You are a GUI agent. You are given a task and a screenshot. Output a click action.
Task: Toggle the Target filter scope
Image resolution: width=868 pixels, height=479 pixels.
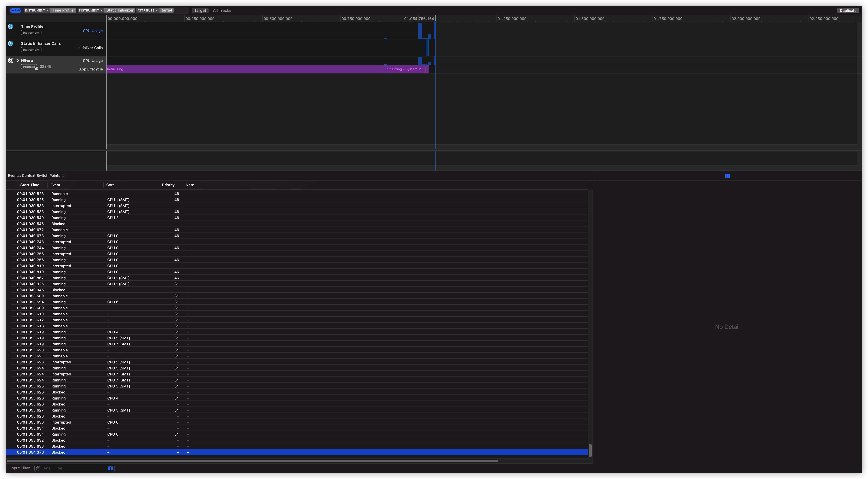point(200,10)
